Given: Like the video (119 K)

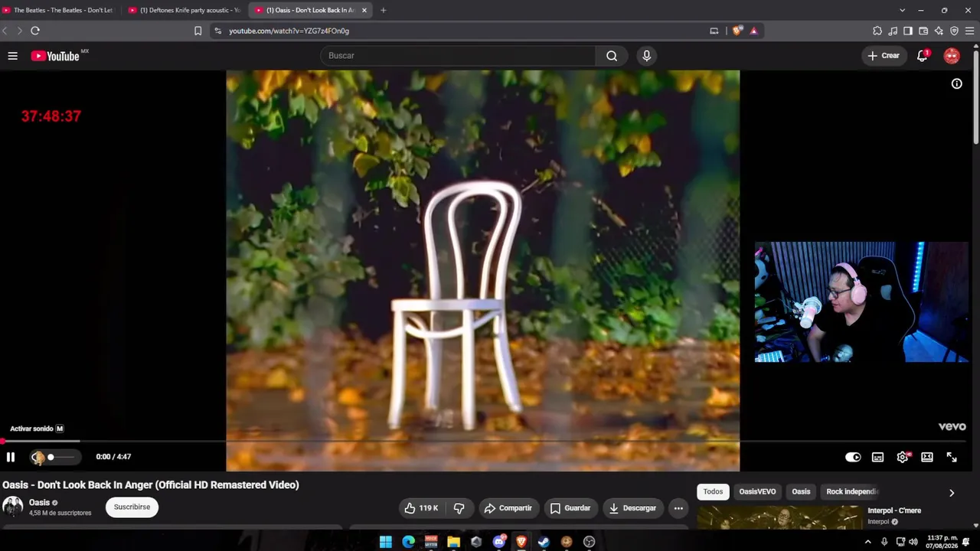Looking at the screenshot, I should click(x=422, y=508).
